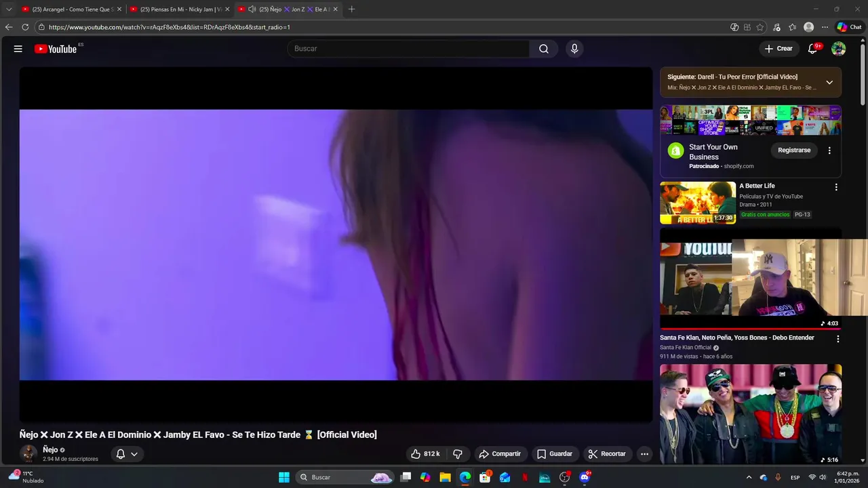The image size is (868, 488).
Task: Open Microsoft Store from taskbar
Action: pyautogui.click(x=485, y=477)
